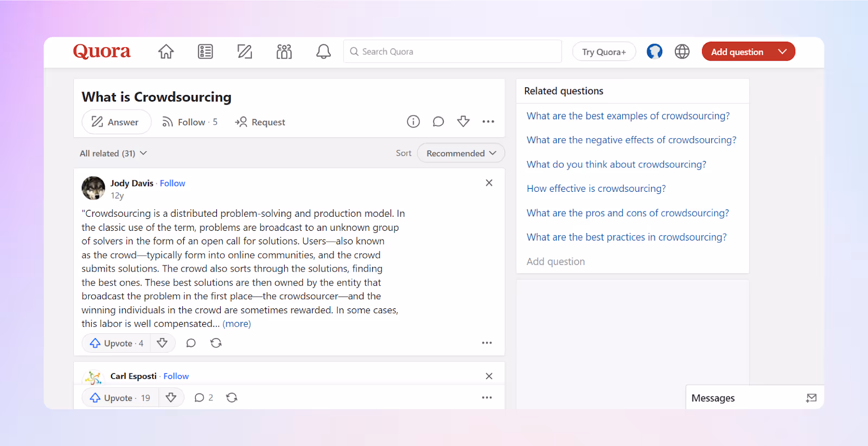
Task: Click the Search Quora field
Action: [x=452, y=51]
